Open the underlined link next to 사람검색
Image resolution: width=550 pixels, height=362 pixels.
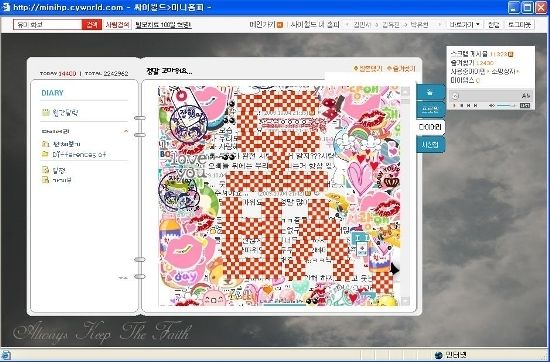(x=163, y=25)
